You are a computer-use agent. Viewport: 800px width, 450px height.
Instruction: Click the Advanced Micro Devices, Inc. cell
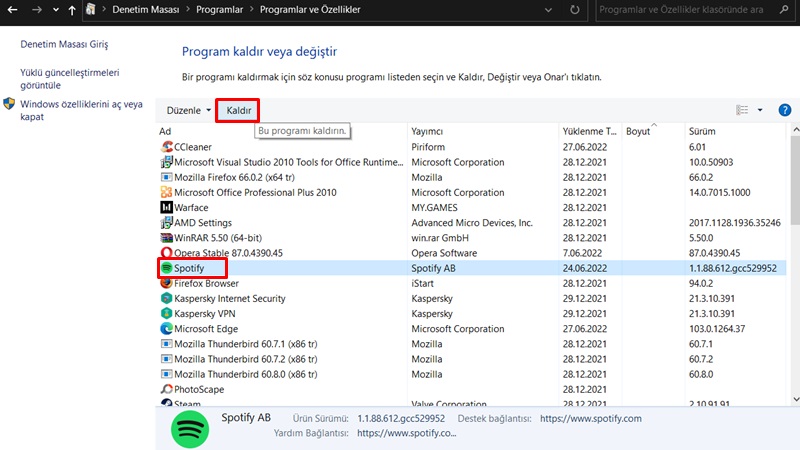click(x=472, y=223)
